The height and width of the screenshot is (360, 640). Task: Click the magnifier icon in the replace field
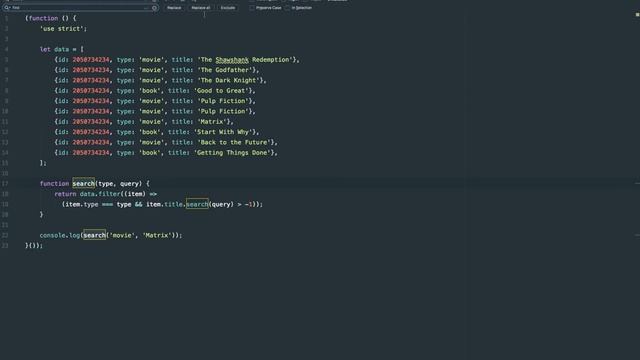(x=7, y=7)
